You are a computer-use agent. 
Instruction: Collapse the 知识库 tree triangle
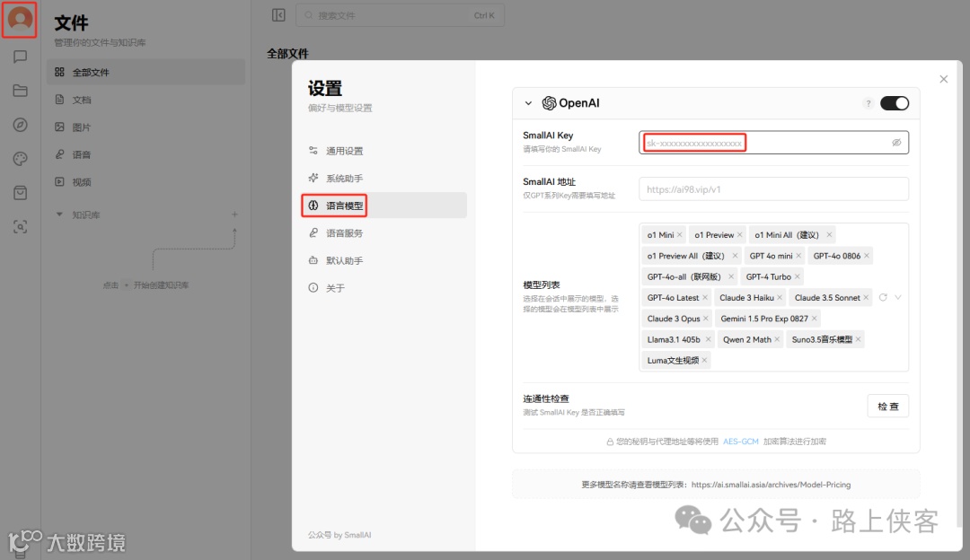pyautogui.click(x=59, y=214)
